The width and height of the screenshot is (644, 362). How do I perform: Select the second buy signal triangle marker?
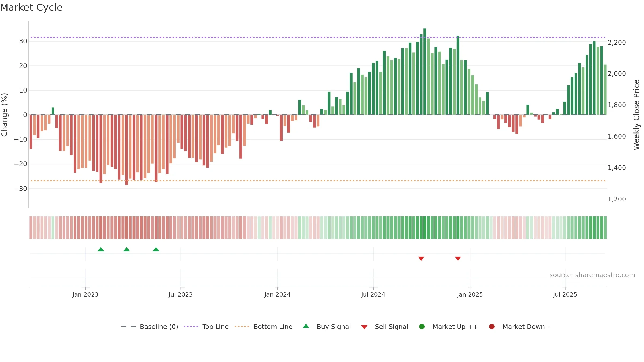coord(127,249)
